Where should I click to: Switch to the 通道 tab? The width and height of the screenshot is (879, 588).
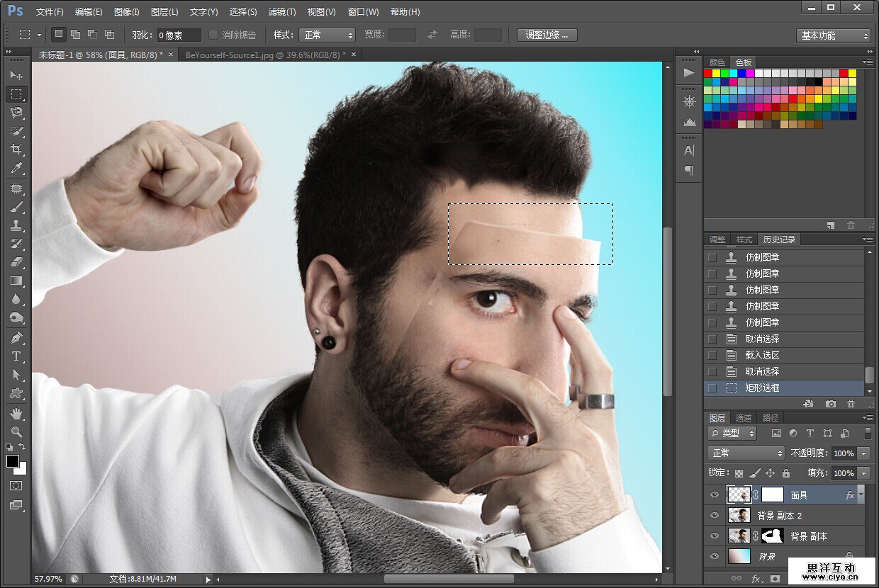743,418
